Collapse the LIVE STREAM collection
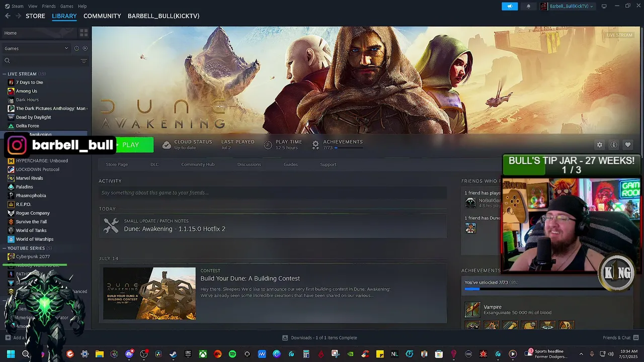 pyautogui.click(x=5, y=74)
